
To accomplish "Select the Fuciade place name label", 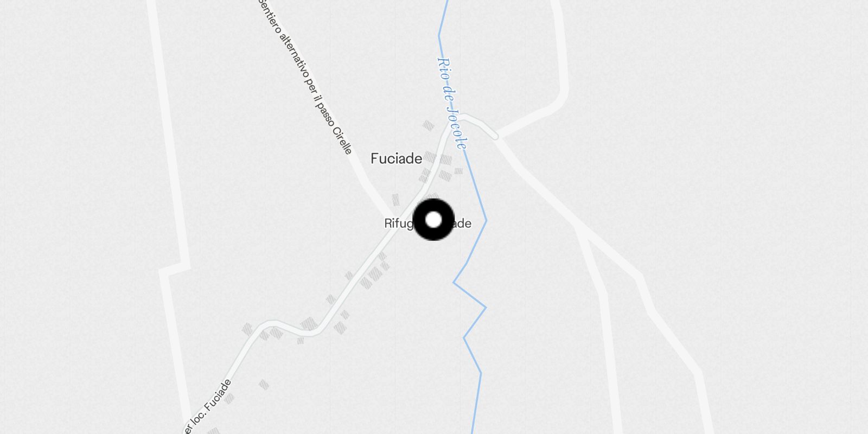I will click(x=396, y=158).
